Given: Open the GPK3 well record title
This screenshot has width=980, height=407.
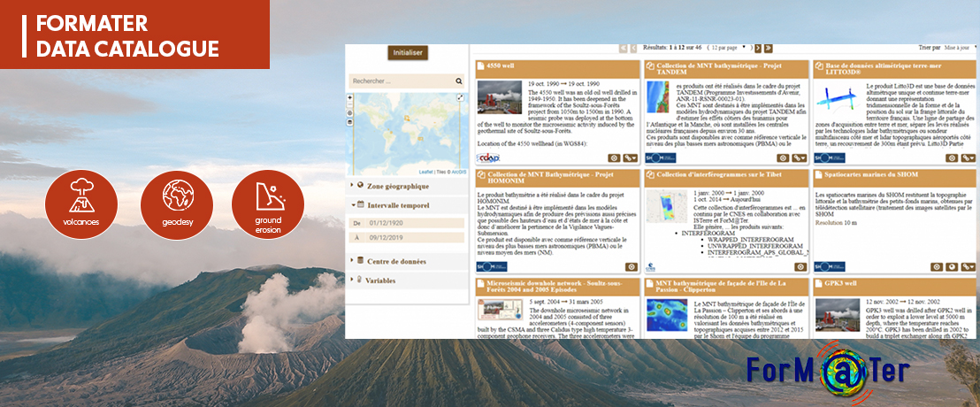Looking at the screenshot, I should 841,282.
